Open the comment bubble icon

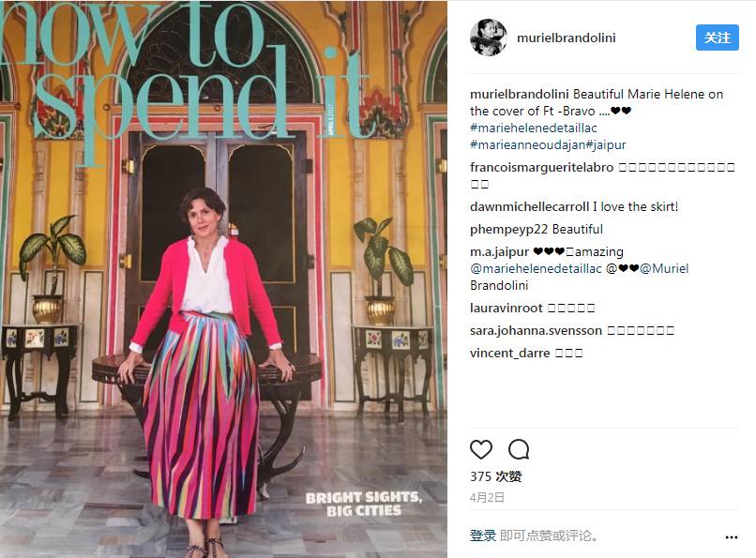(x=519, y=449)
